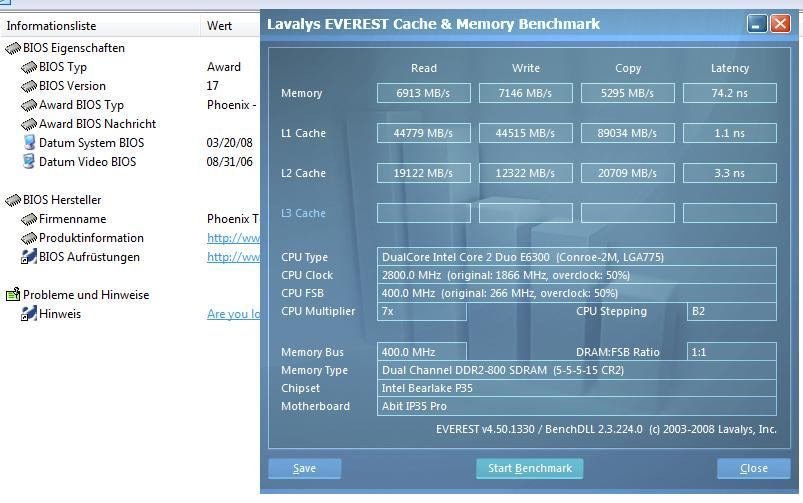Click the CPU Stepping B2 field

[x=731, y=311]
